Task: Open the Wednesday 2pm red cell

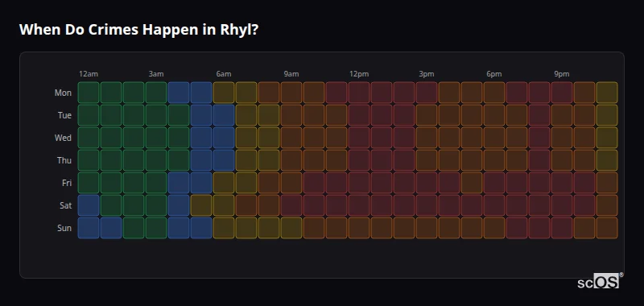Action: (404, 138)
